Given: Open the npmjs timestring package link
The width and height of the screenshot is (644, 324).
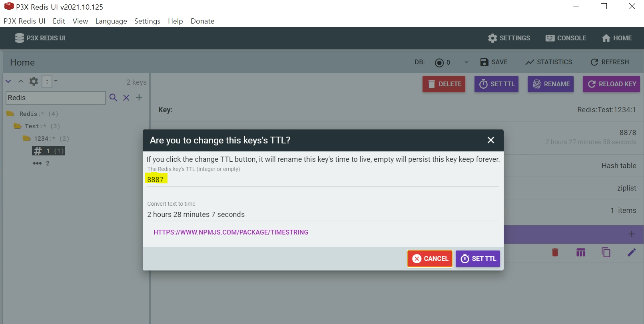Looking at the screenshot, I should pyautogui.click(x=231, y=233).
